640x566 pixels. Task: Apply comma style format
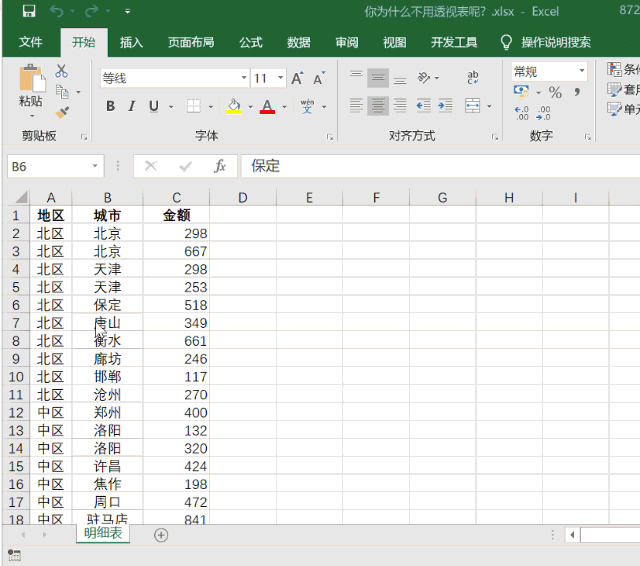(577, 92)
